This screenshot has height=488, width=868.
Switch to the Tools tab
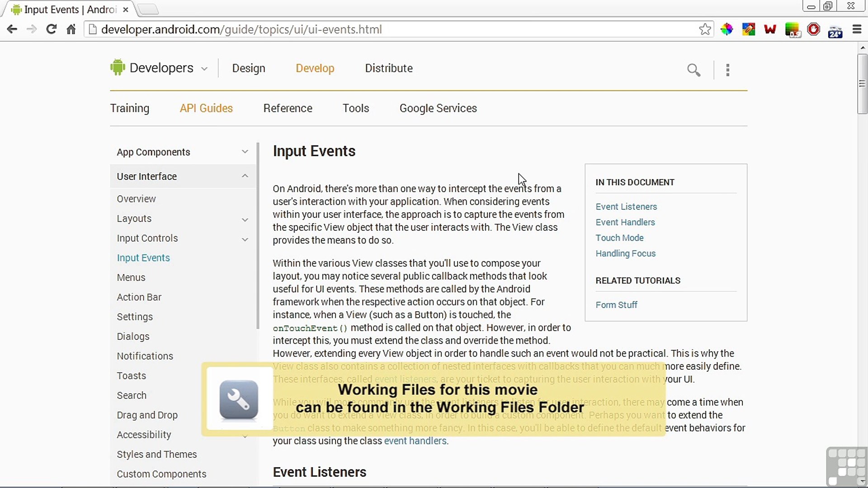tap(356, 108)
